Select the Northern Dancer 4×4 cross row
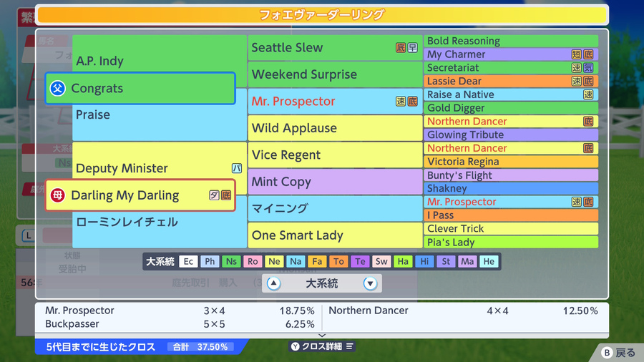The height and width of the screenshot is (362, 644). coord(463,310)
